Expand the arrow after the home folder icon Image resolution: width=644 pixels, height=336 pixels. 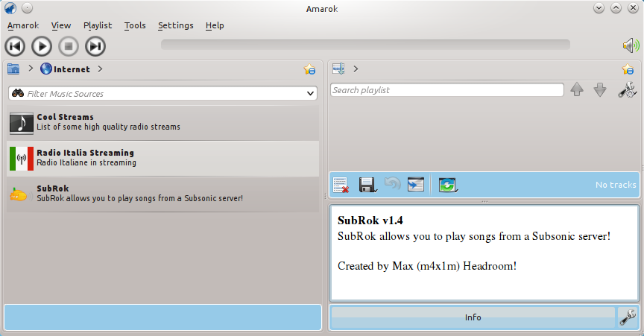pyautogui.click(x=31, y=69)
